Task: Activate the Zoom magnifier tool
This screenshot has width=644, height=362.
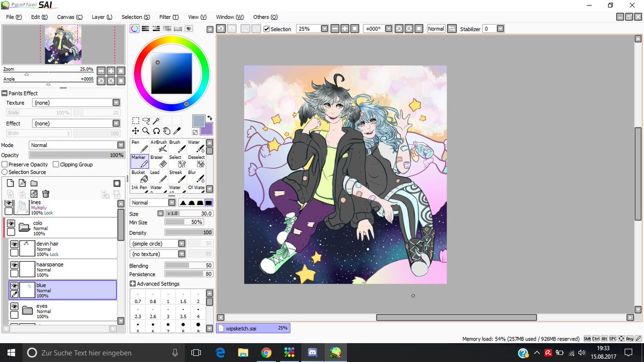Action: point(146,130)
